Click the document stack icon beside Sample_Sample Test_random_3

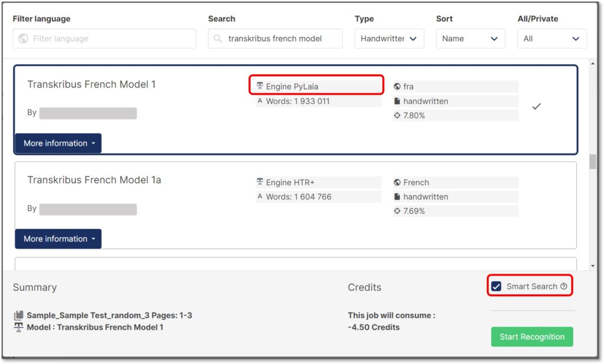[x=18, y=316]
